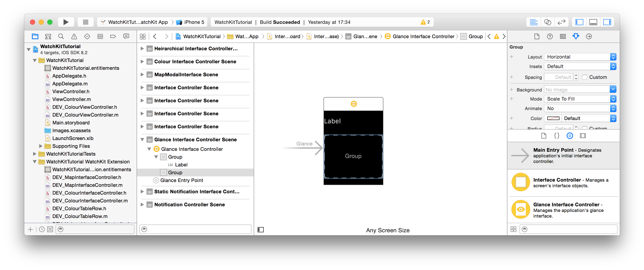Expand the Colour Interface Controller Scene
The width and height of the screenshot is (644, 270).
142,62
